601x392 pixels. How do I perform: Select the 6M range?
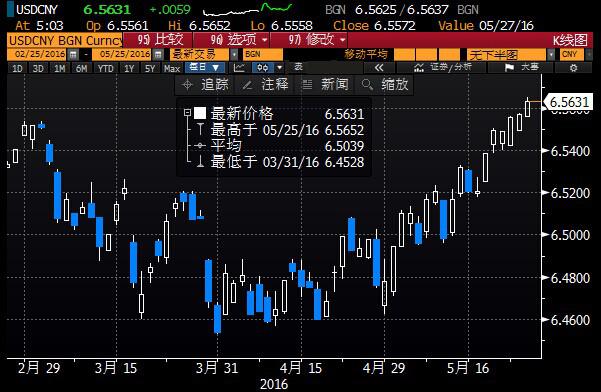[x=81, y=69]
